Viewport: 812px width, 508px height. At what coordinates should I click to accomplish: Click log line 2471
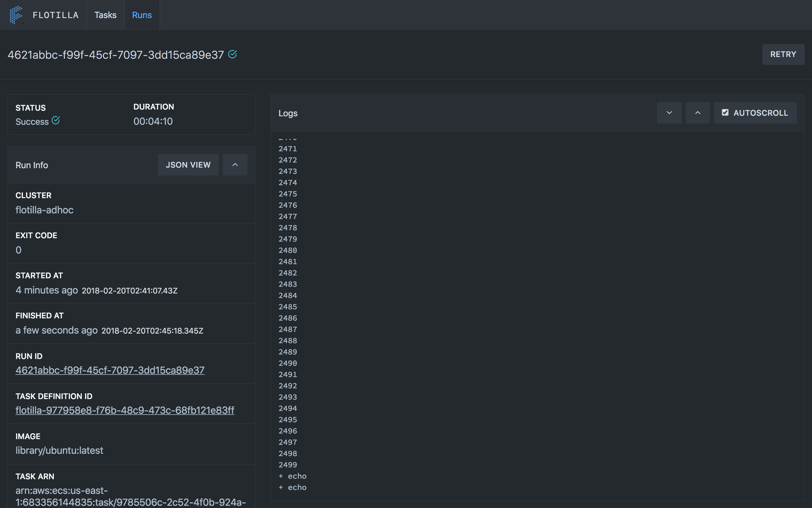288,149
